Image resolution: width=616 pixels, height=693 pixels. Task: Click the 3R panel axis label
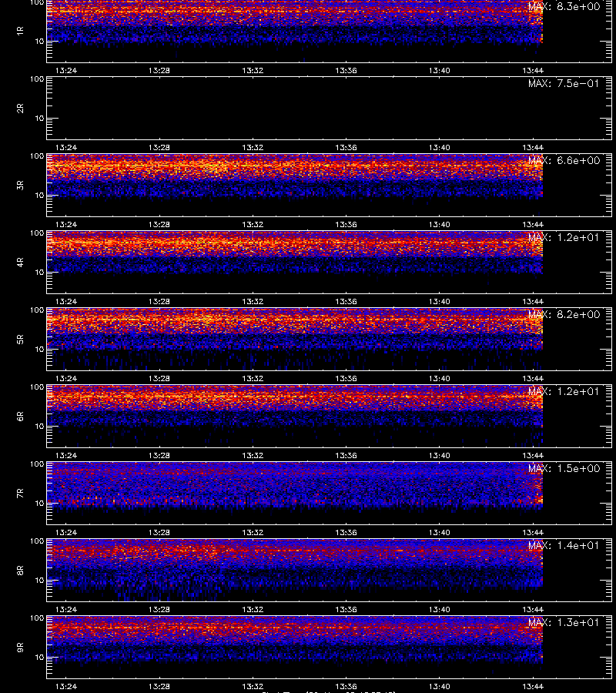20,185
